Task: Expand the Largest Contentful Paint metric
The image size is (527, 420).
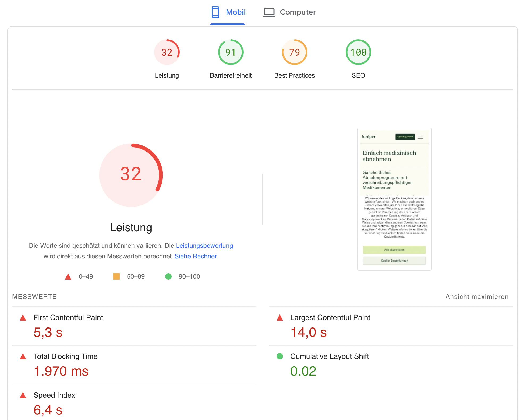Action: pos(330,318)
